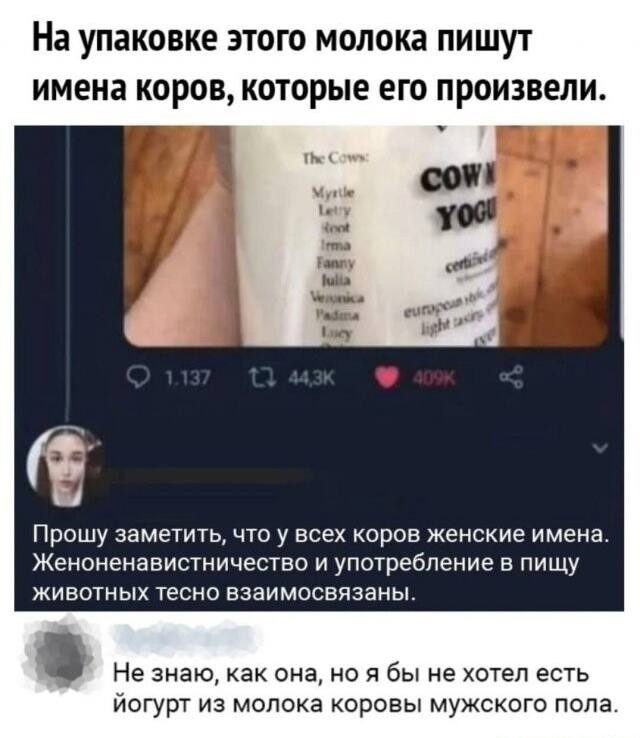
Task: Open the yogurt bottle photo
Action: coord(366,236)
